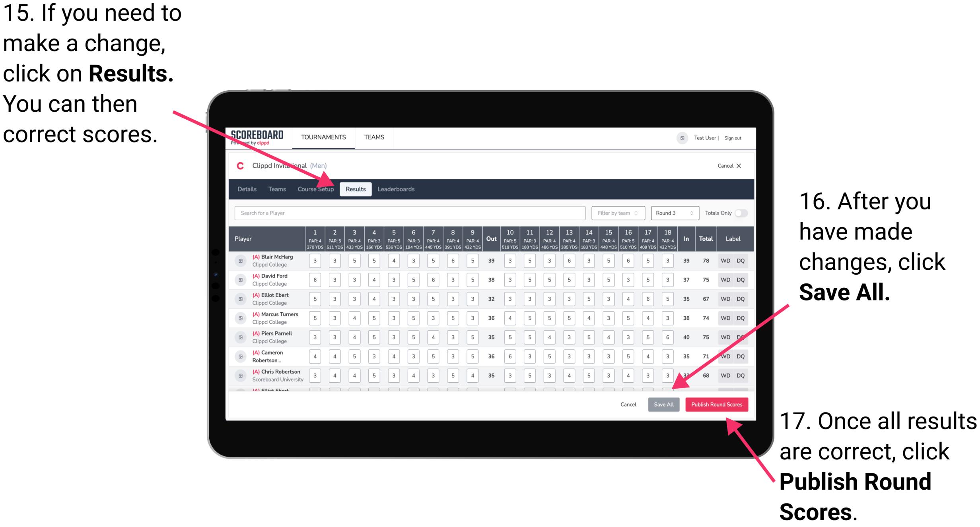
Task: Expand the Course Setup tab
Action: click(x=316, y=189)
